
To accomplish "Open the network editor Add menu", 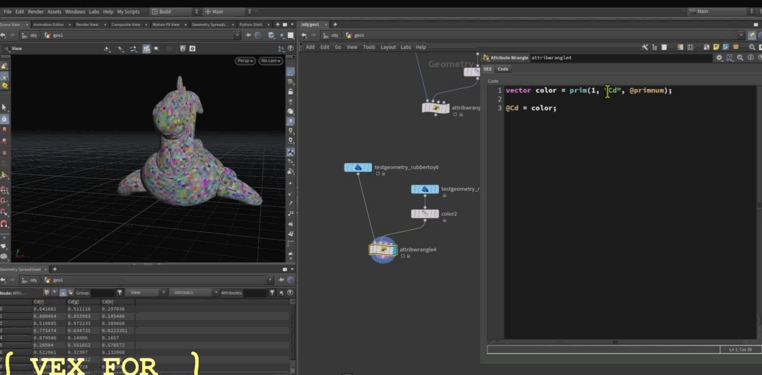I will coord(310,47).
